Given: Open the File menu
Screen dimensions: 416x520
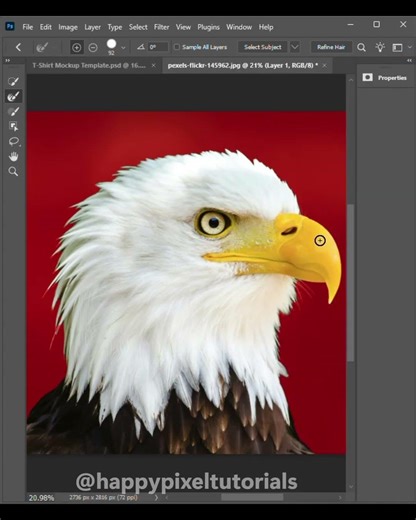Looking at the screenshot, I should click(x=28, y=27).
